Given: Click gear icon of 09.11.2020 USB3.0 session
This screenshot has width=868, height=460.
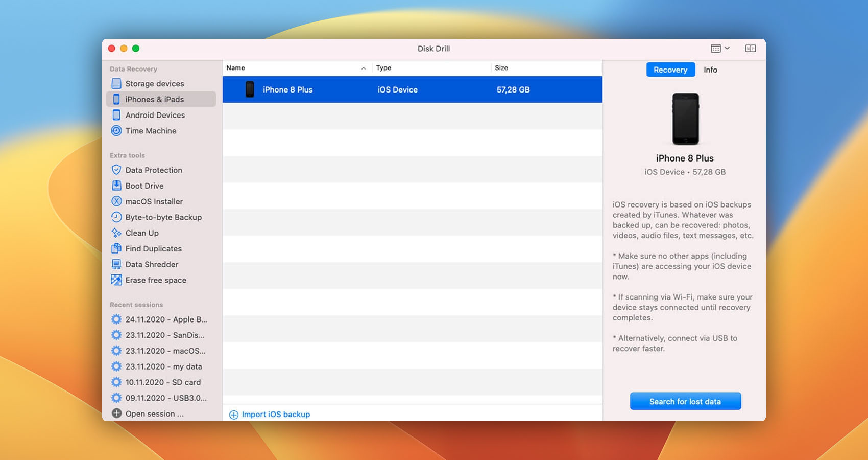Looking at the screenshot, I should [116, 398].
